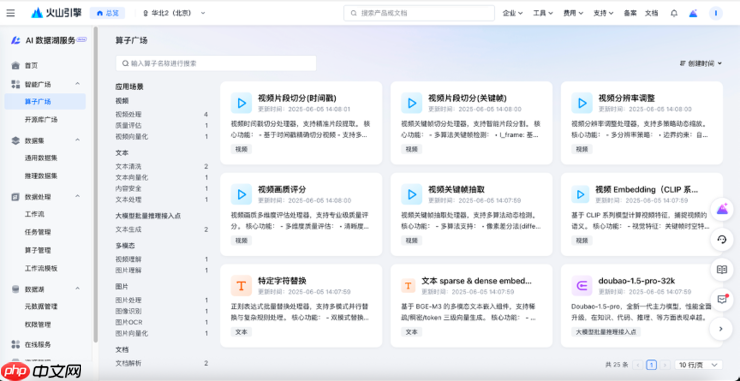Click the 数据集 sidebar icon
This screenshot has height=381, width=740.
pyautogui.click(x=16, y=140)
